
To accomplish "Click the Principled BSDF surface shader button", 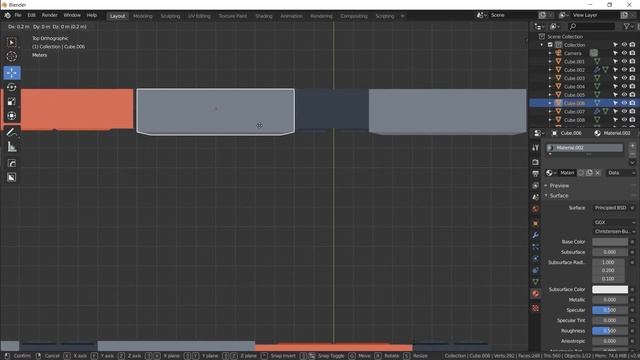I will 610,208.
